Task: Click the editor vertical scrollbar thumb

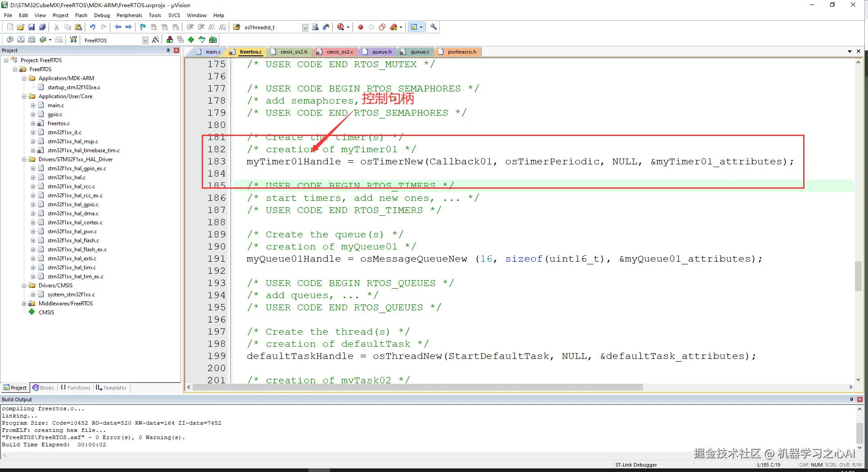Action: click(859, 276)
